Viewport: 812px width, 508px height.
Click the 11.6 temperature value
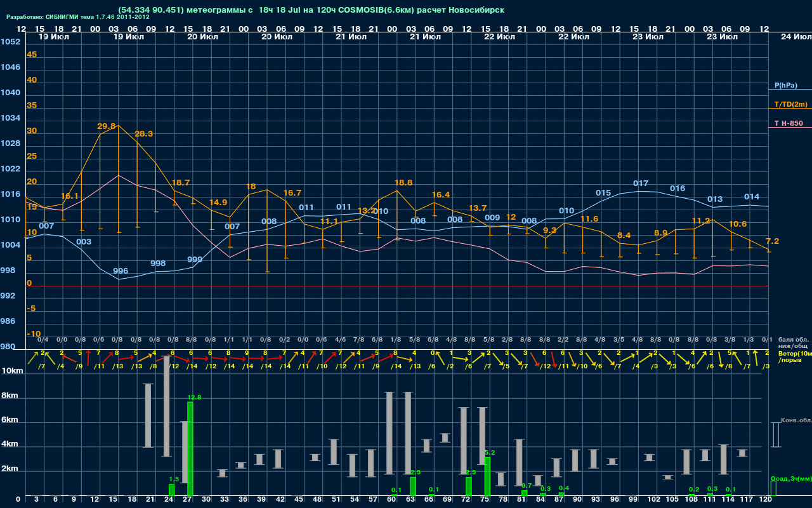589,219
